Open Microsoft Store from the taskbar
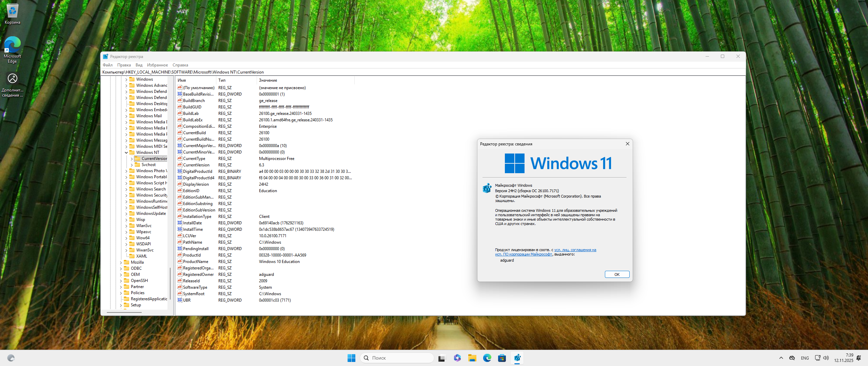This screenshot has width=868, height=366. pos(502,358)
